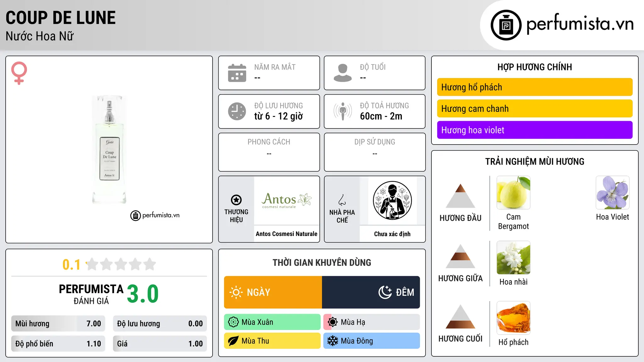Image resolution: width=644 pixels, height=362 pixels.
Task: Click the sun icon for Mùa Hạ
Action: (333, 322)
